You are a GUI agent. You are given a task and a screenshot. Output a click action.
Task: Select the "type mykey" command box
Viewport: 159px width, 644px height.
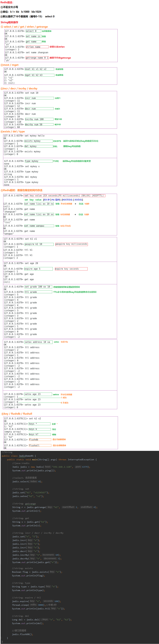tap(38, 161)
